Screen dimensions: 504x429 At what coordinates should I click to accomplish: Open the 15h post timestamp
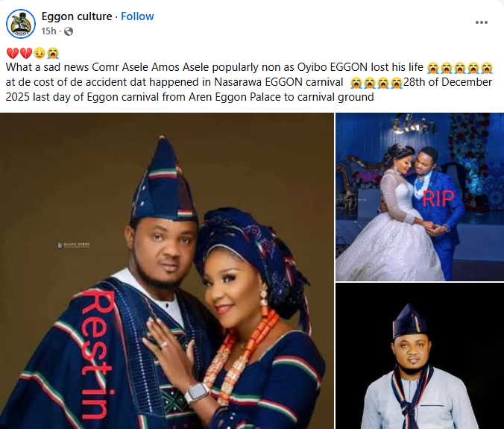48,31
